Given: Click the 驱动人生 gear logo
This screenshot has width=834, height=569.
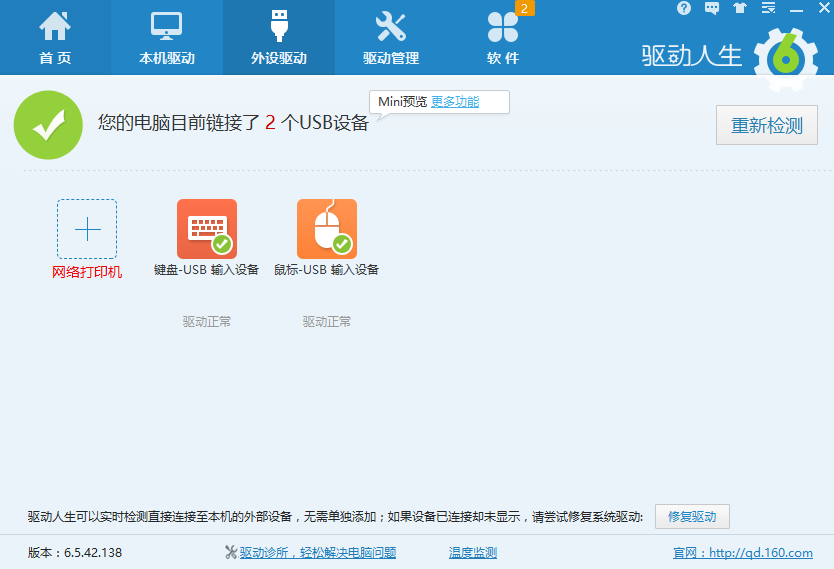Looking at the screenshot, I should pyautogui.click(x=786, y=58).
